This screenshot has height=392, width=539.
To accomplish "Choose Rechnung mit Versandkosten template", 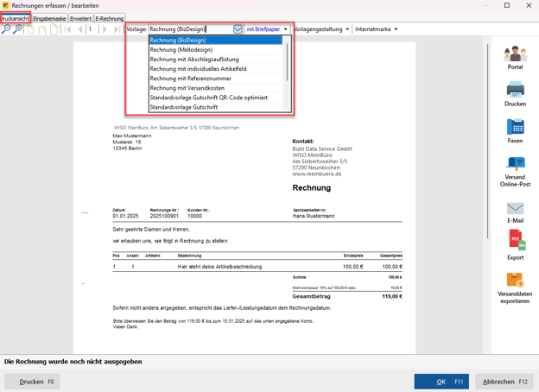I will pyautogui.click(x=216, y=88).
